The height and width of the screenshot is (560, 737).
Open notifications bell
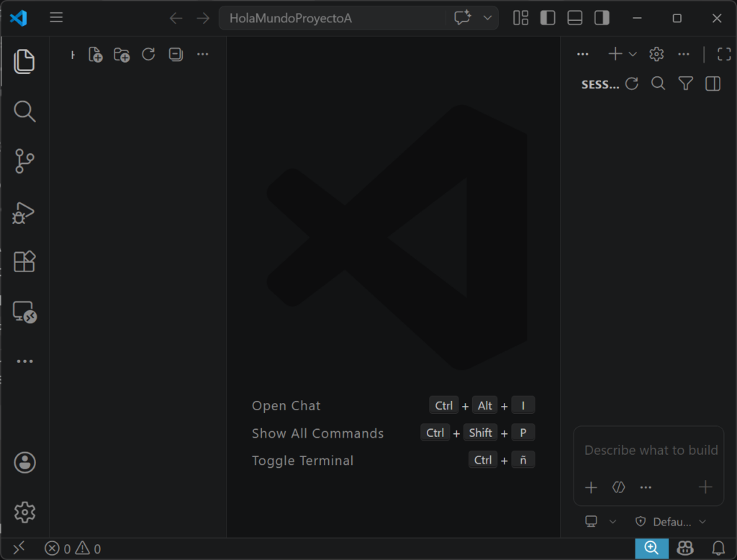(x=718, y=548)
